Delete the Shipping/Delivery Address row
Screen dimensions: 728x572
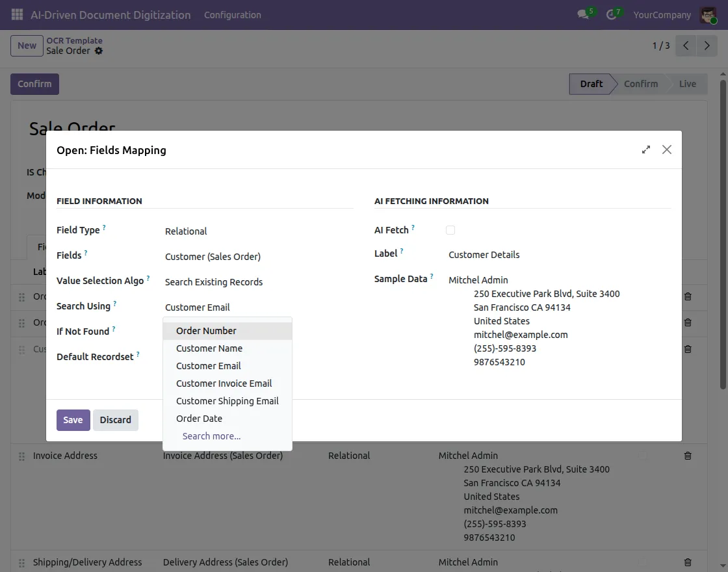coord(688,562)
